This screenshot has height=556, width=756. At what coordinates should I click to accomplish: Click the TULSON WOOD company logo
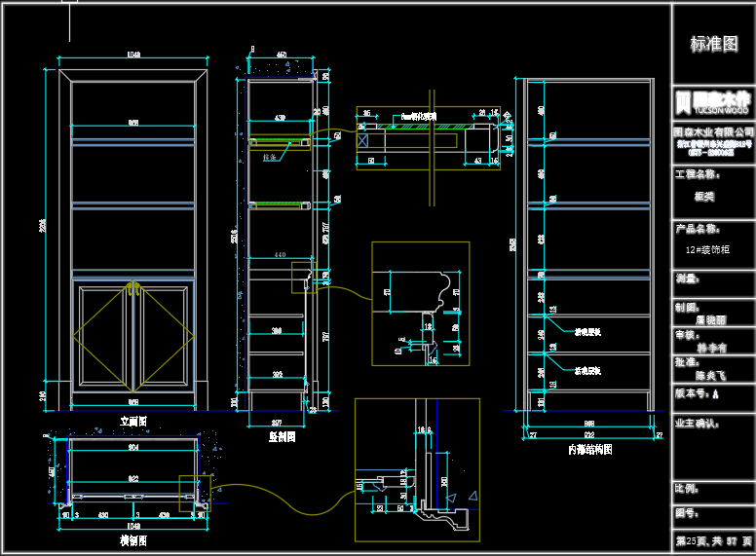coord(713,101)
